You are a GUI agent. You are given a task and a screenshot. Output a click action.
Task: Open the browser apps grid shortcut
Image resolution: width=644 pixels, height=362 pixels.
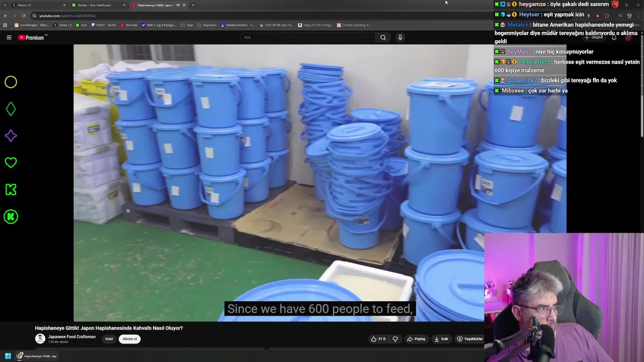(x=6, y=25)
